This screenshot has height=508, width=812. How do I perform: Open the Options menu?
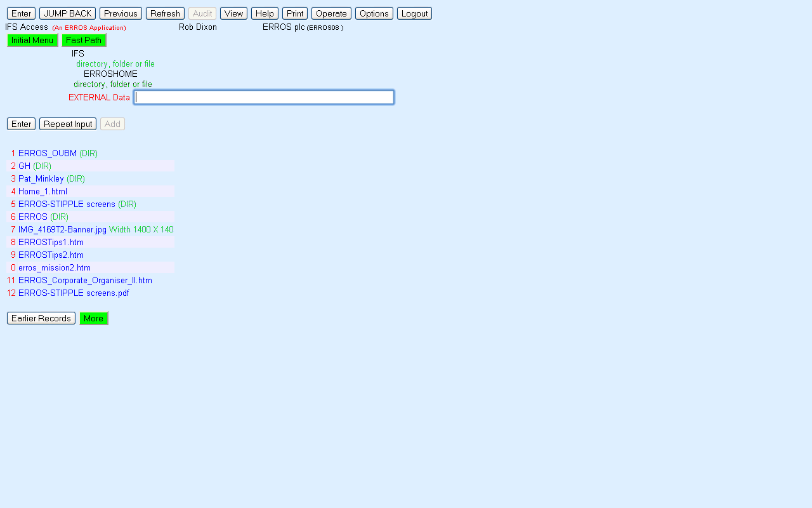374,13
